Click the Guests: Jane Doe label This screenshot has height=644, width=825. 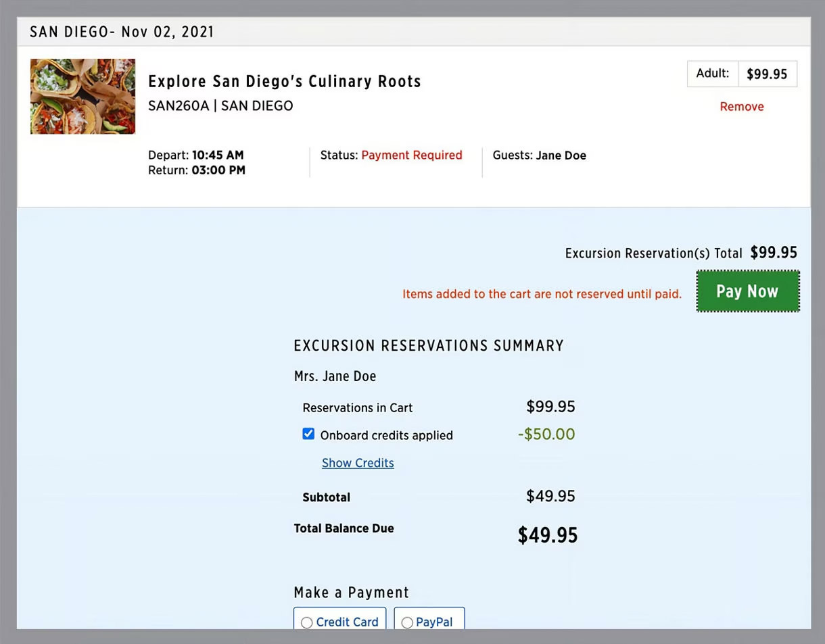pyautogui.click(x=539, y=155)
